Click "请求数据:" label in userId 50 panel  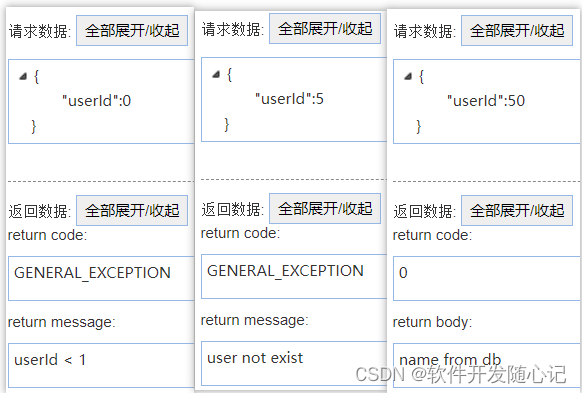coord(425,31)
